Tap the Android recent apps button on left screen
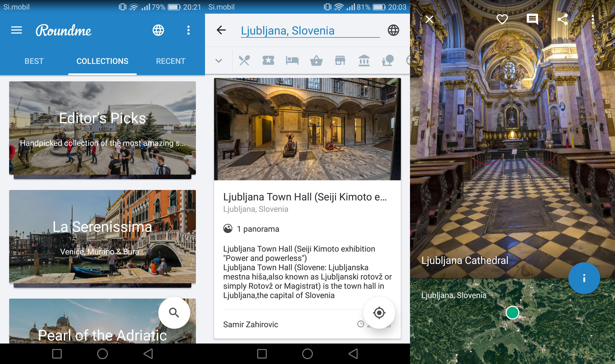 click(57, 354)
